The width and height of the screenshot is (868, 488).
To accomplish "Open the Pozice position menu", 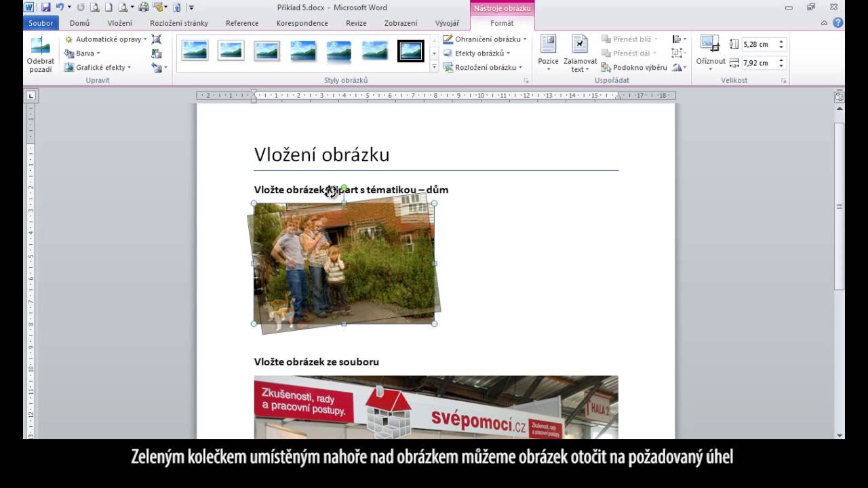I will [x=548, y=54].
